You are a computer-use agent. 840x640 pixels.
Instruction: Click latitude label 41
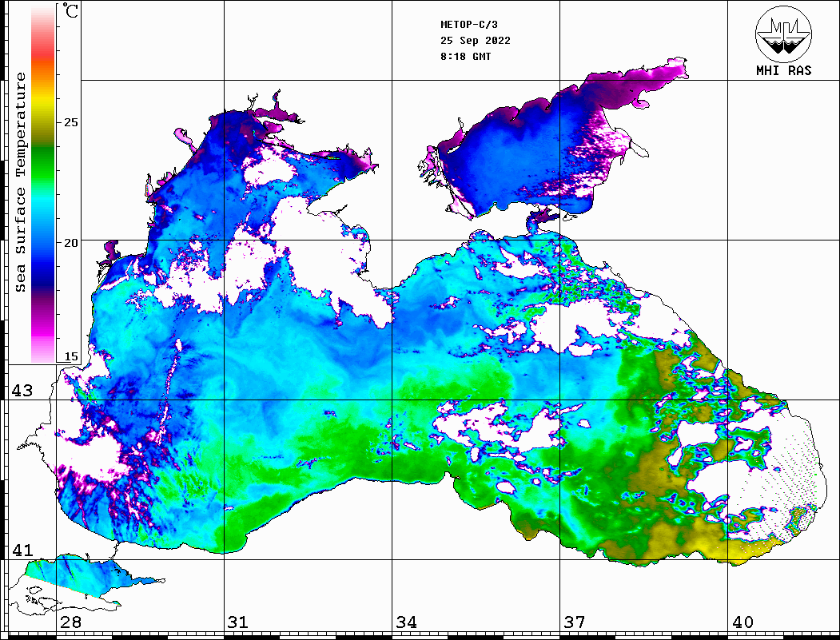(x=22, y=551)
